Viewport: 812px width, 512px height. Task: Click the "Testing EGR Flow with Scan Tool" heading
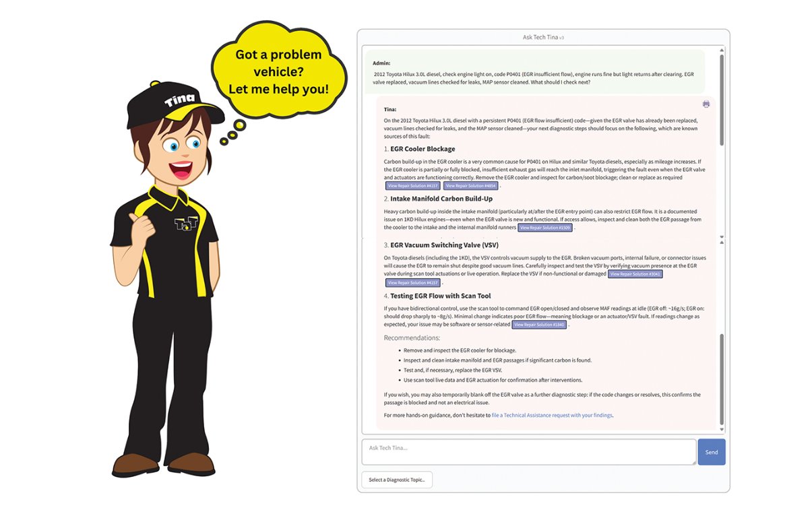click(x=441, y=296)
